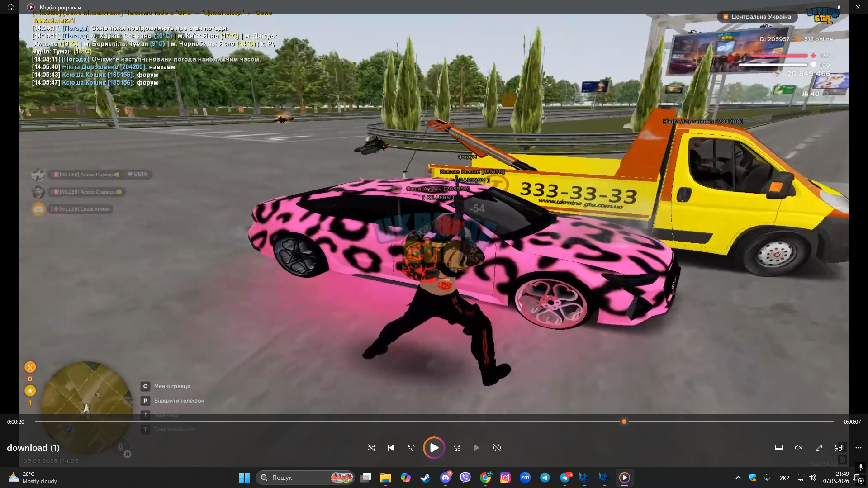This screenshot has width=868, height=488.
Task: Click the Media Player taskbar icon
Action: [x=625, y=478]
